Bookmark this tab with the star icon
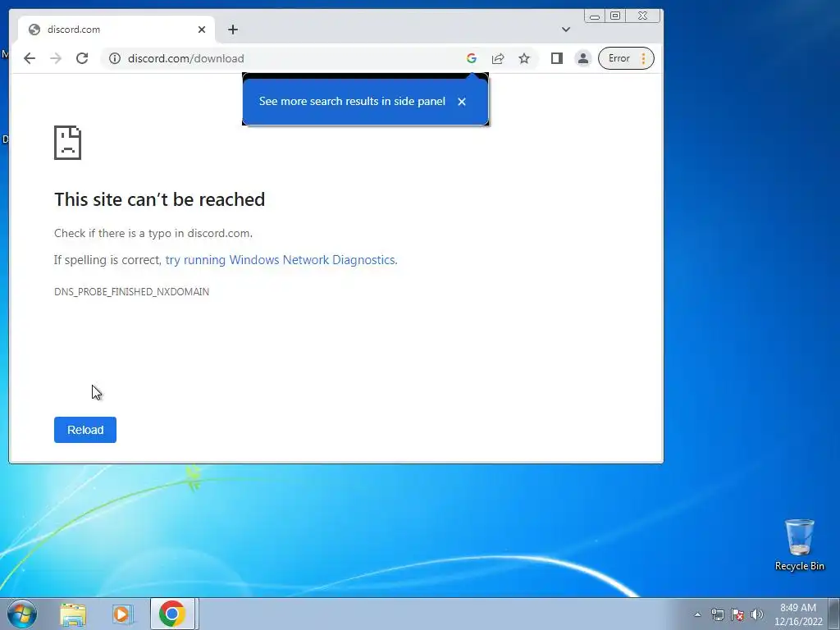This screenshot has width=840, height=630. (x=524, y=58)
